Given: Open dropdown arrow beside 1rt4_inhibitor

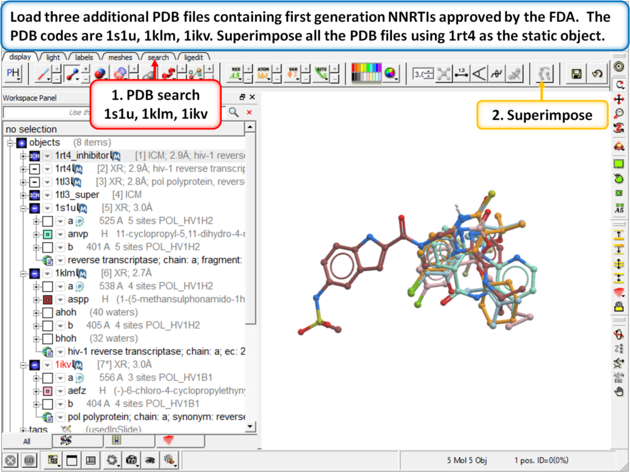Looking at the screenshot, I should (x=47, y=156).
